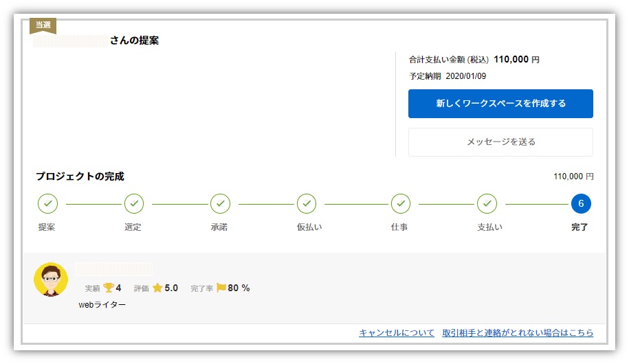
Task: Click the プロジェクトの完成 heading
Action: point(80,177)
